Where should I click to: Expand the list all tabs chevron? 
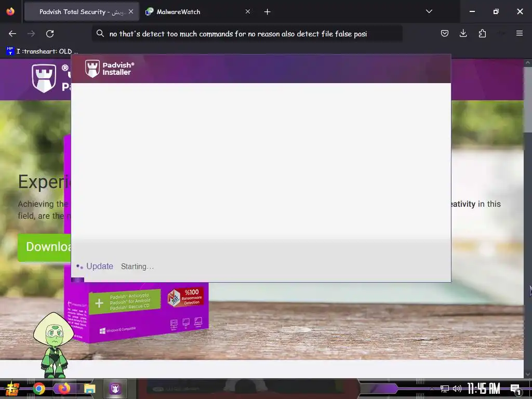tap(429, 11)
